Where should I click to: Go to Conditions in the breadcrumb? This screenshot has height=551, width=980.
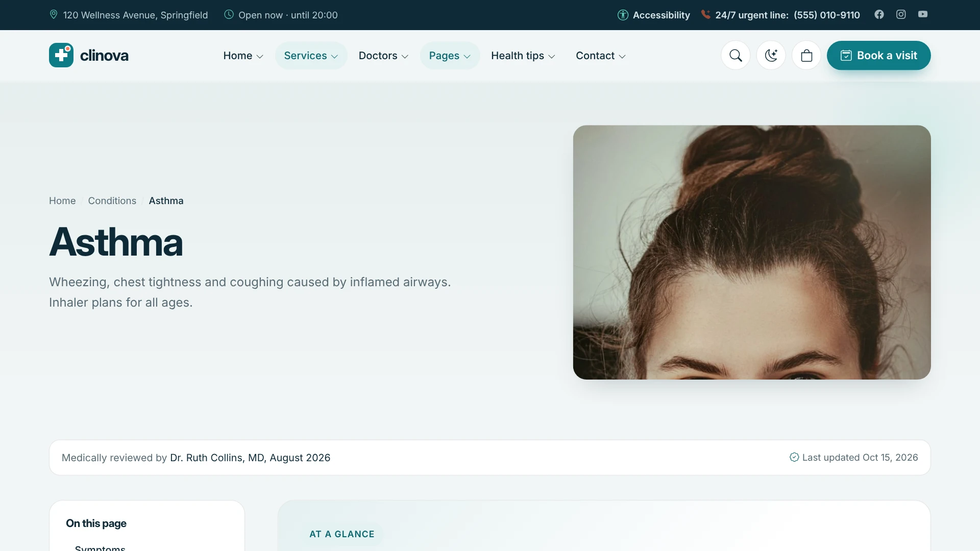point(112,201)
